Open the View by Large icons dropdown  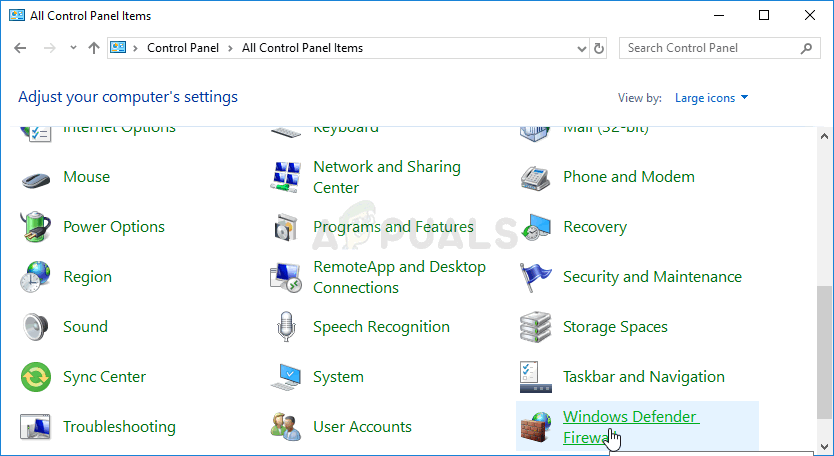click(x=711, y=98)
